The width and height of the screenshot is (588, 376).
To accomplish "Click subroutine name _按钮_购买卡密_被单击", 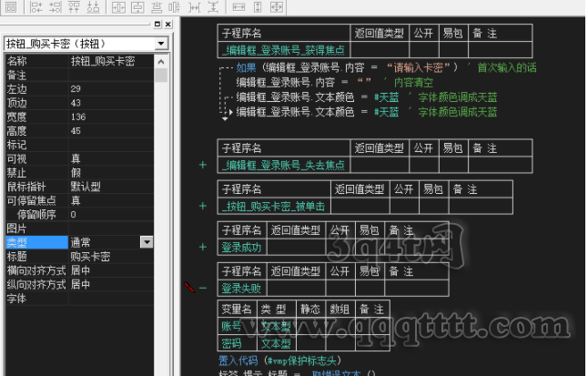I will [x=273, y=206].
